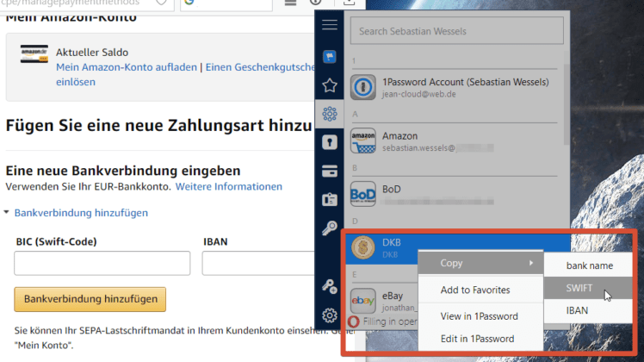Select the BoD entry in list
The image size is (644, 362).
[x=454, y=194]
